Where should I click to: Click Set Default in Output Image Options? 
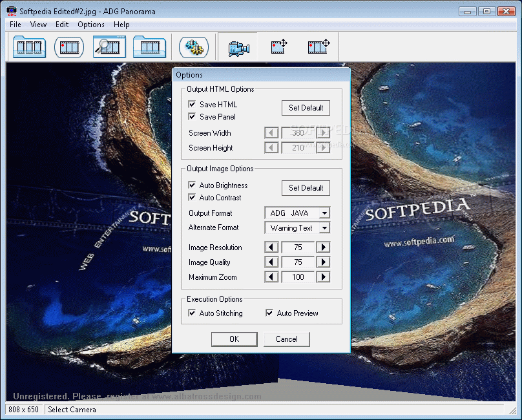click(306, 188)
